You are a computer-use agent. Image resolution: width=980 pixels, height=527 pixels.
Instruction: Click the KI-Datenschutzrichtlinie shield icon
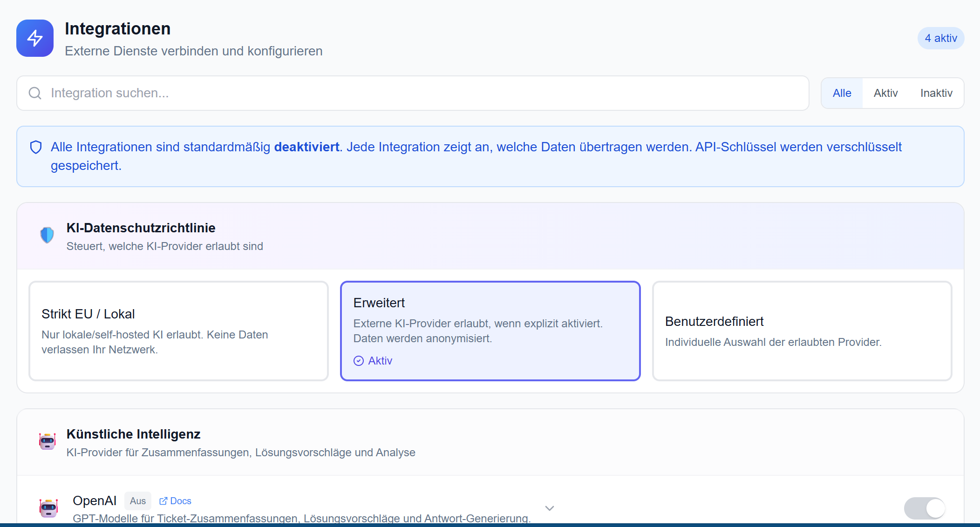pos(47,235)
